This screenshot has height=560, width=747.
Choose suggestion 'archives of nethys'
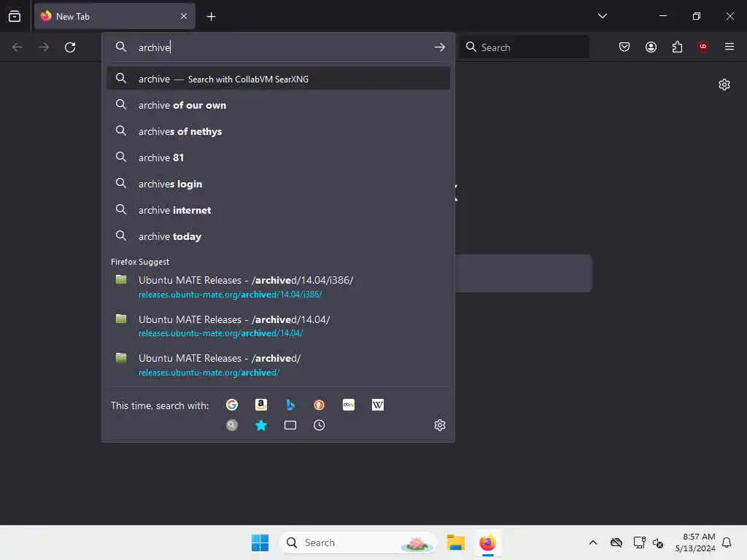point(279,131)
